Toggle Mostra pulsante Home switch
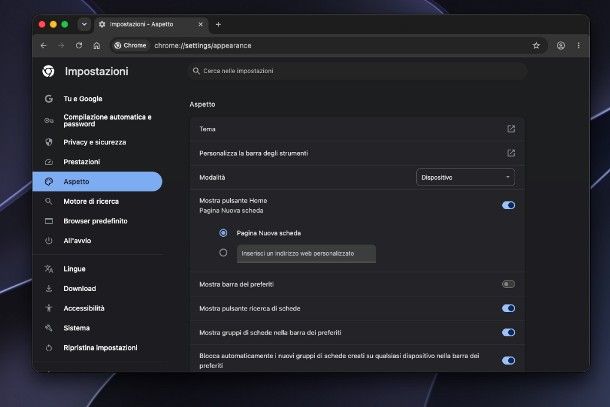 (508, 205)
